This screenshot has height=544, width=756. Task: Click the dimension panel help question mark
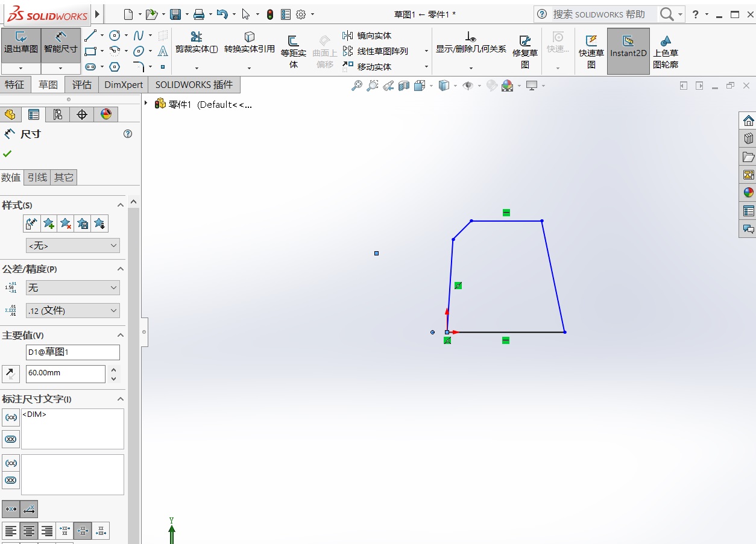click(x=128, y=134)
